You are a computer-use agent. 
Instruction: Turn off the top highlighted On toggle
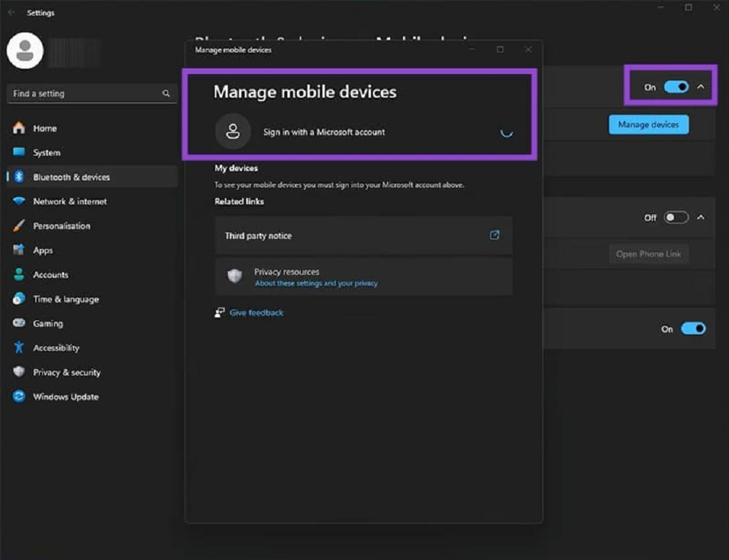[x=676, y=87]
